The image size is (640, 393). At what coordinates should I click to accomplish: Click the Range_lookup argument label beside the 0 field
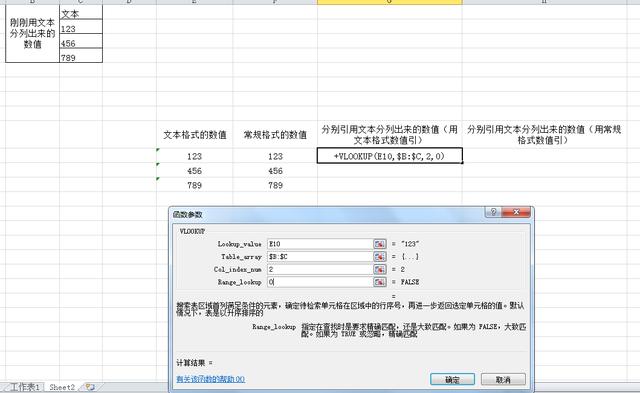click(x=239, y=282)
